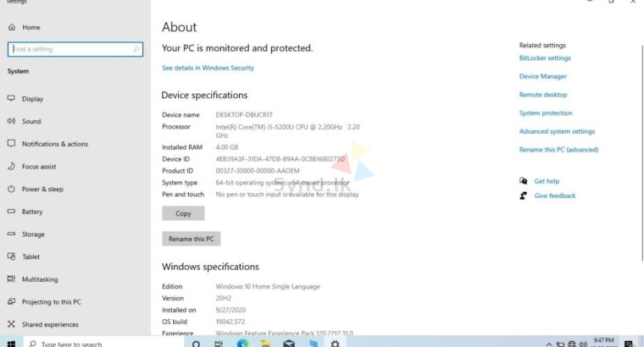The image size is (644, 347).
Task: Open the Windows Start menu
Action: pyautogui.click(x=11, y=344)
